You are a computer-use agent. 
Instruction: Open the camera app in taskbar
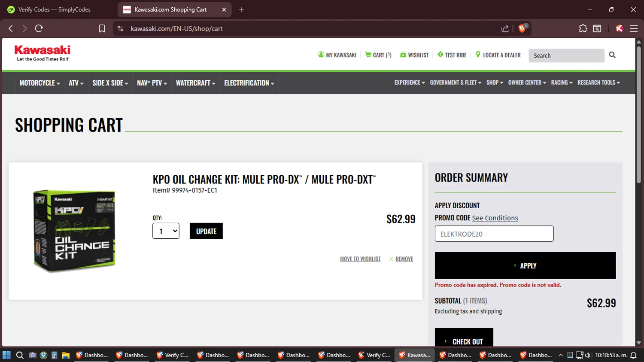[x=32, y=355]
